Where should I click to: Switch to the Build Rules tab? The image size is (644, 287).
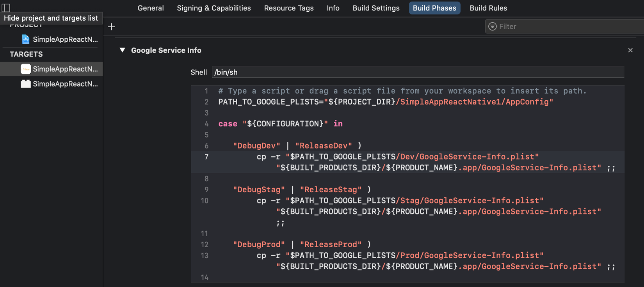click(488, 8)
